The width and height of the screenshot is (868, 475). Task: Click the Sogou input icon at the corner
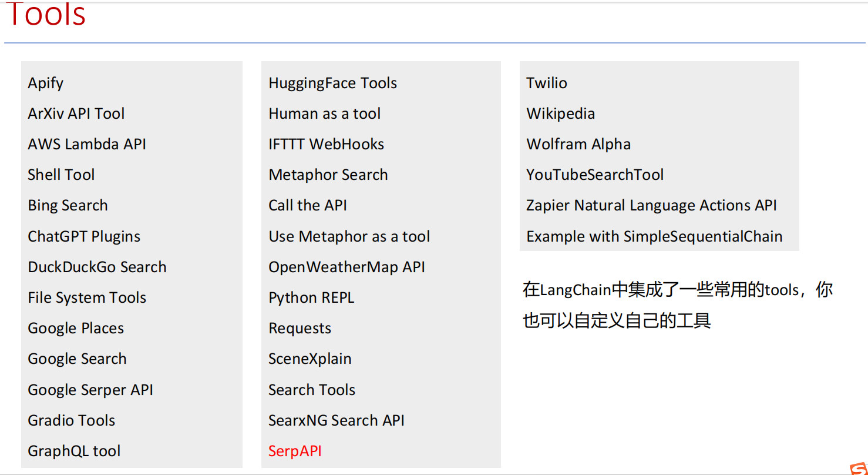click(858, 469)
